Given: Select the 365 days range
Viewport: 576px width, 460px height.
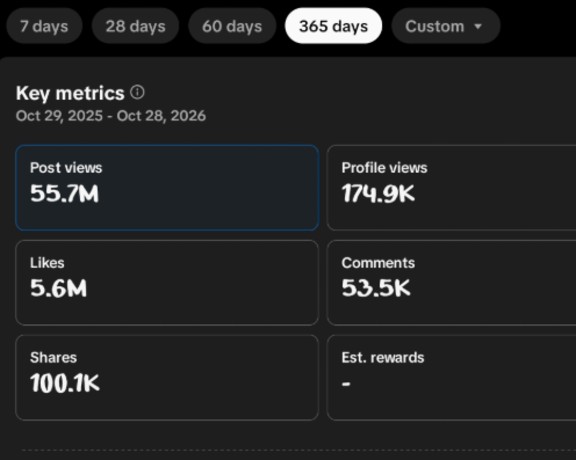Looking at the screenshot, I should click(333, 26).
